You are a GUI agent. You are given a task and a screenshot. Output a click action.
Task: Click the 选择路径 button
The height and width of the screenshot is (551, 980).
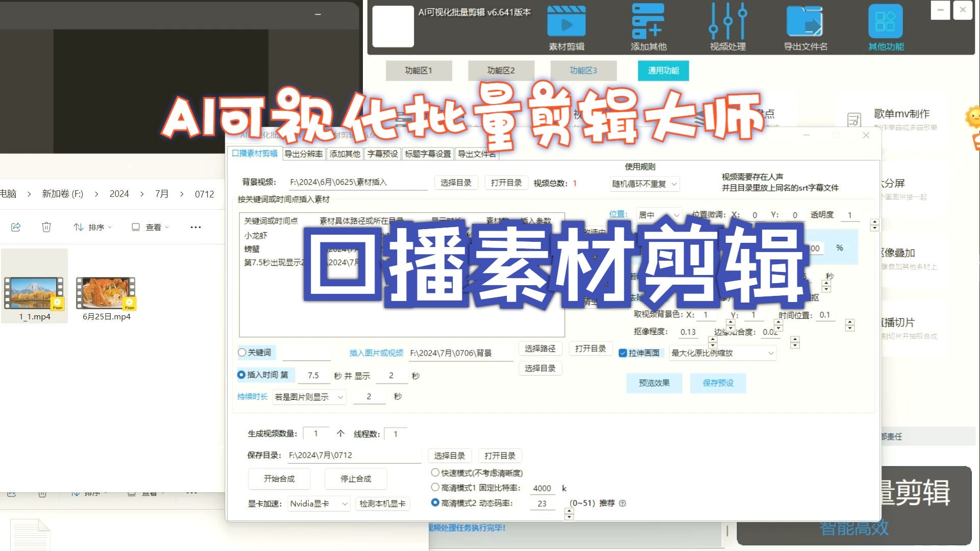point(540,348)
